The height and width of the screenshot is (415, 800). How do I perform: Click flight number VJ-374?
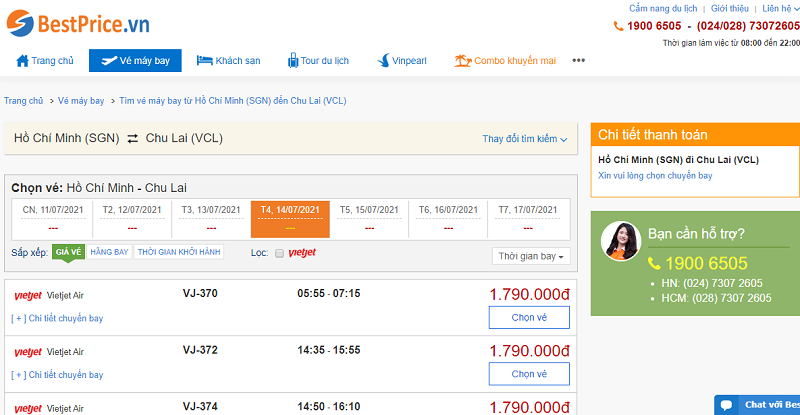click(200, 407)
